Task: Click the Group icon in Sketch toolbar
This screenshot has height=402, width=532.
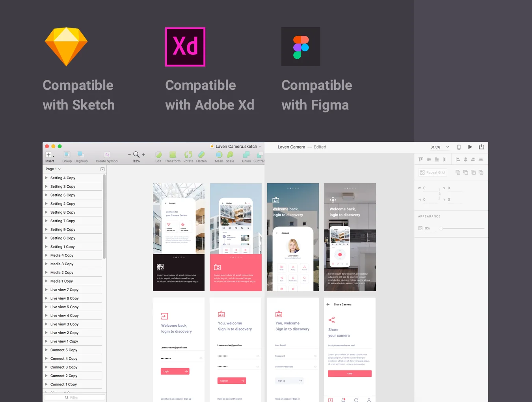Action: point(67,154)
